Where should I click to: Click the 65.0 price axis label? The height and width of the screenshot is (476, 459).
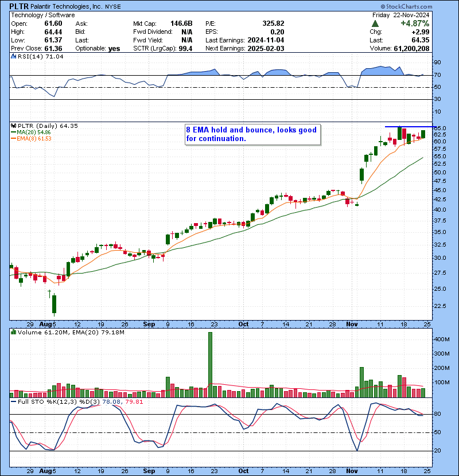coord(440,128)
